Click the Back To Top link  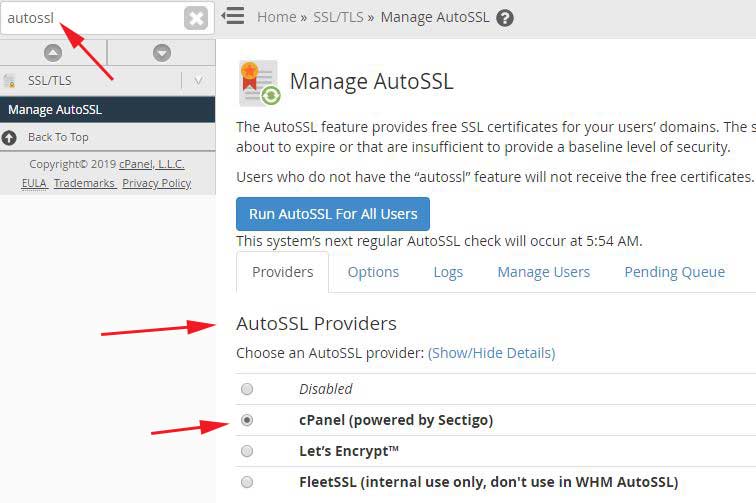coord(58,137)
